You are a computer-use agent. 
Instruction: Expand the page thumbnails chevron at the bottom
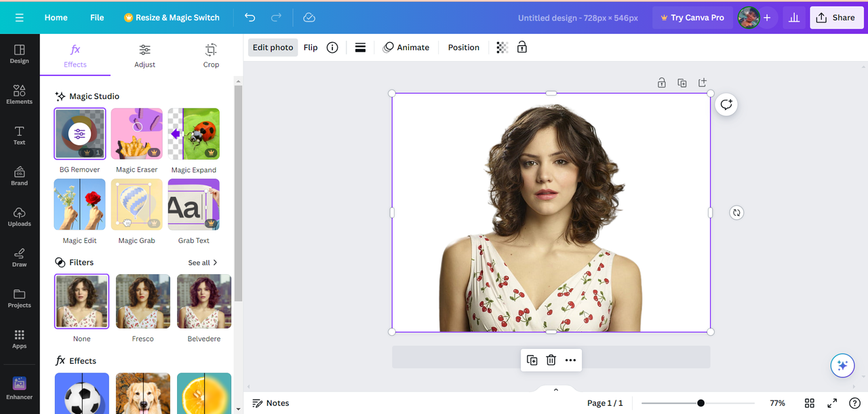(555, 390)
